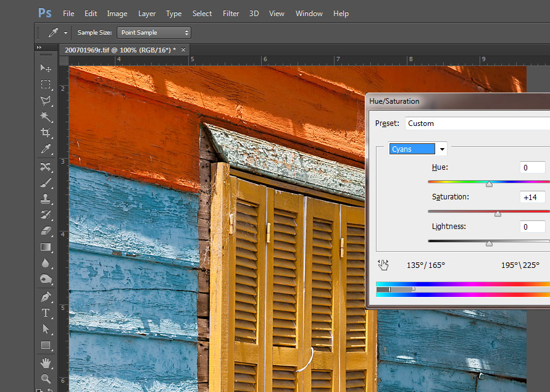550x392 pixels.
Task: Click the ruler origin corner box
Action: (64, 60)
